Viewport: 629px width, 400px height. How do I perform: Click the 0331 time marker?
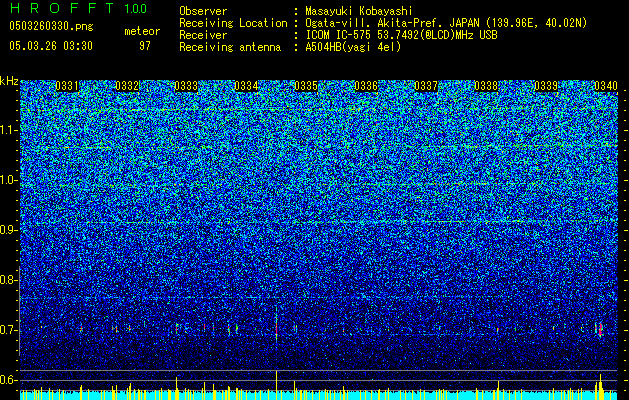coord(67,86)
